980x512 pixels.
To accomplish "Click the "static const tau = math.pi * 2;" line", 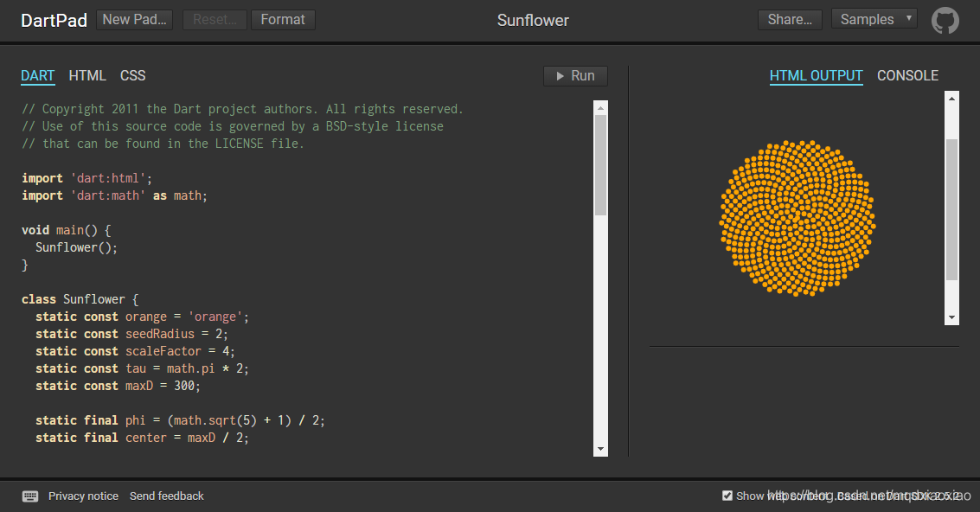I will point(142,368).
